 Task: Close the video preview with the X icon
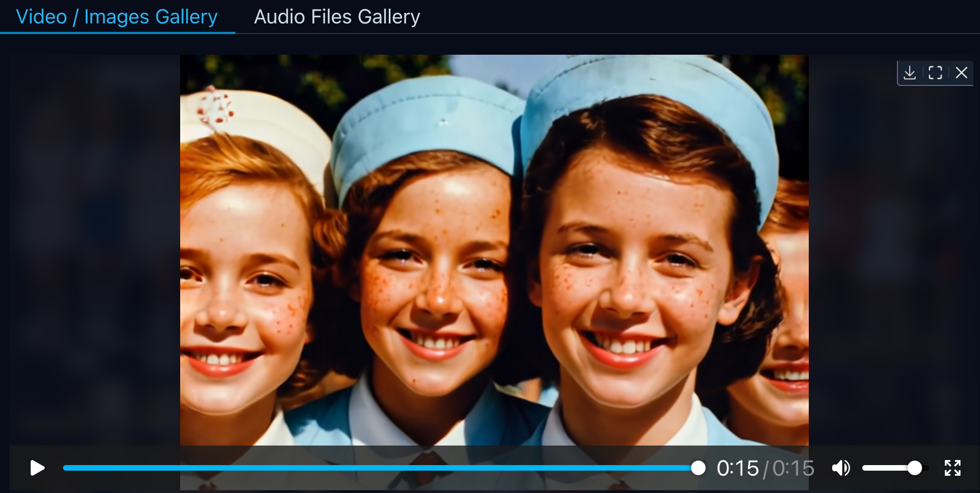[961, 73]
